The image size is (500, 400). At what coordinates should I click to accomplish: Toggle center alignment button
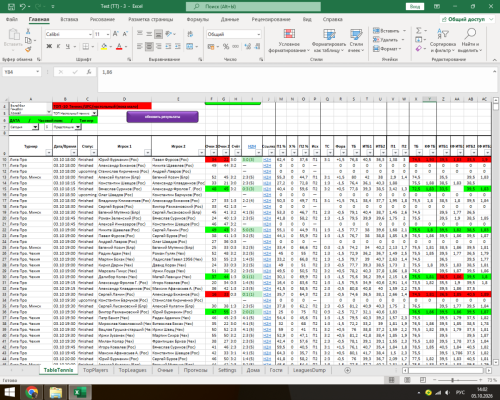point(149,46)
